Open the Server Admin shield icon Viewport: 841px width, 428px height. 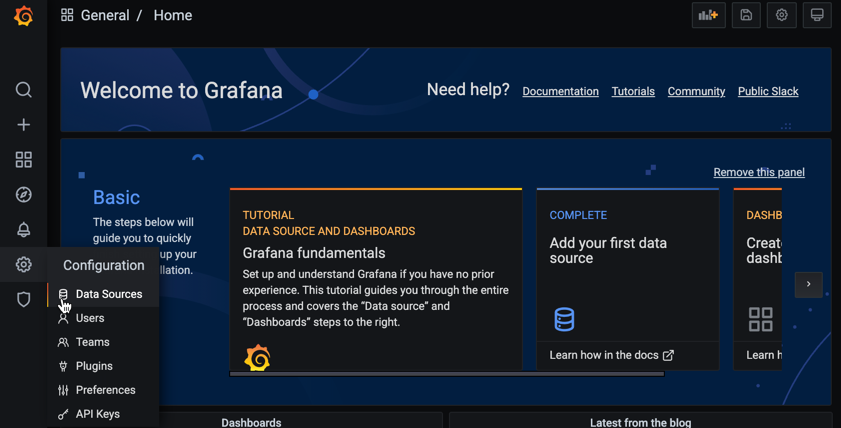coord(24,299)
